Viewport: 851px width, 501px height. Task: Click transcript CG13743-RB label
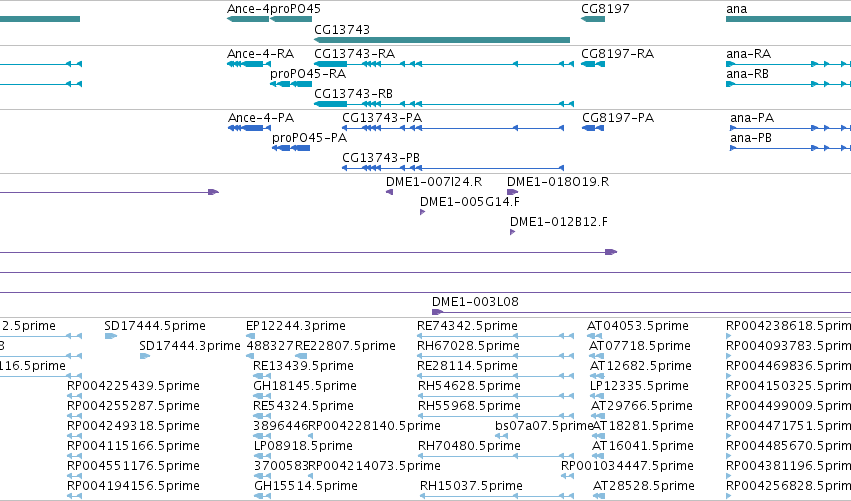[x=353, y=94]
